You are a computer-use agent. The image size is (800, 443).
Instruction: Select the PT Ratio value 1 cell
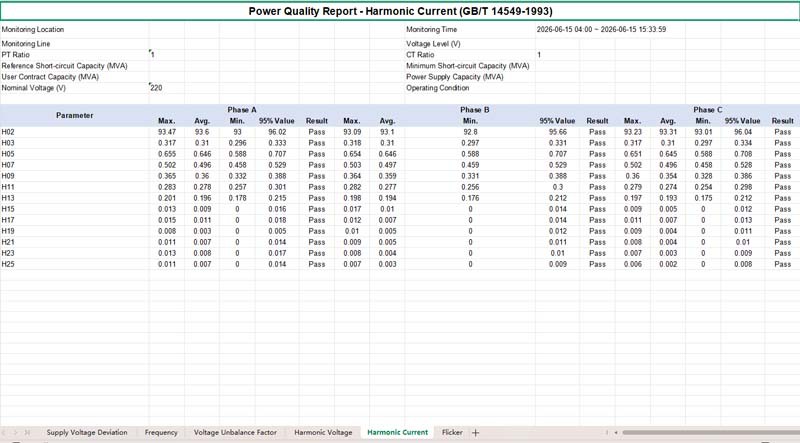click(x=166, y=55)
